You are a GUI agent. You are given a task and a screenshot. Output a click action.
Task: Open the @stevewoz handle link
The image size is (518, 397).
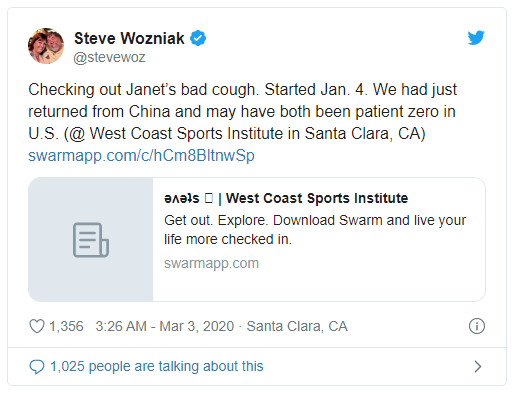point(109,57)
